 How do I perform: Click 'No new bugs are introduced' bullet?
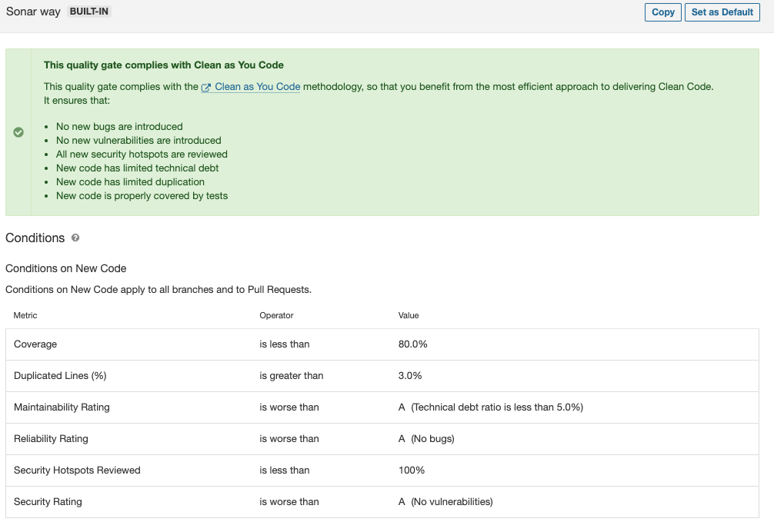119,127
